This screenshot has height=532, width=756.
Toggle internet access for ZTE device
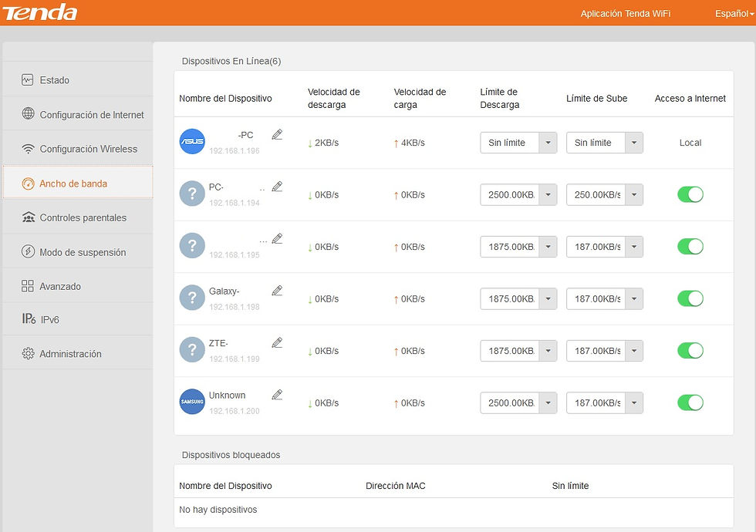pos(690,351)
